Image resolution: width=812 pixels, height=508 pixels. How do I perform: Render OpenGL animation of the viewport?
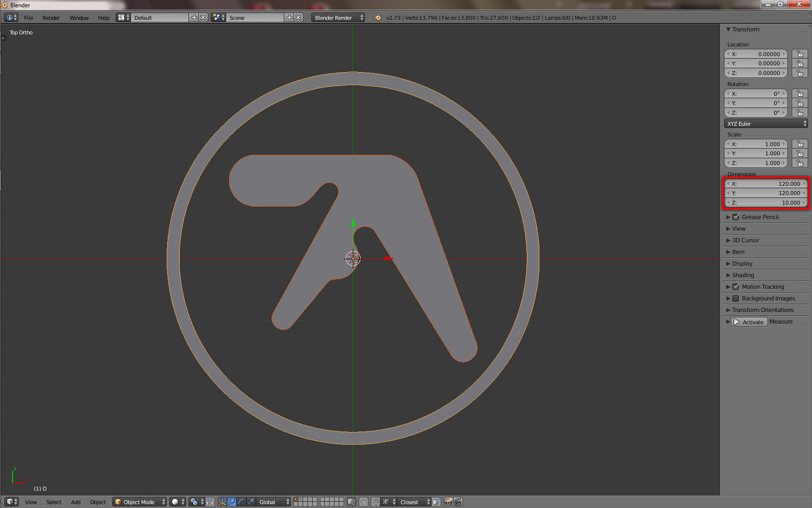point(458,502)
